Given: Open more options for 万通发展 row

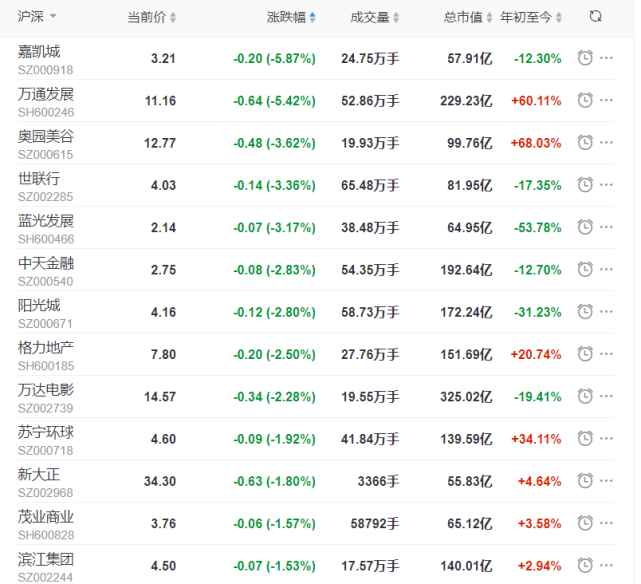Looking at the screenshot, I should coord(606,100).
